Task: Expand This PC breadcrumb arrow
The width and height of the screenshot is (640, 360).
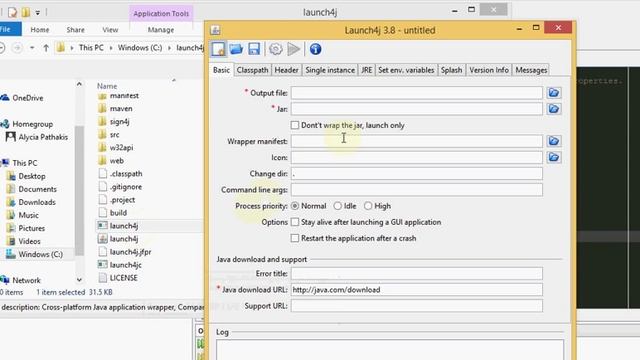Action: 111,48
